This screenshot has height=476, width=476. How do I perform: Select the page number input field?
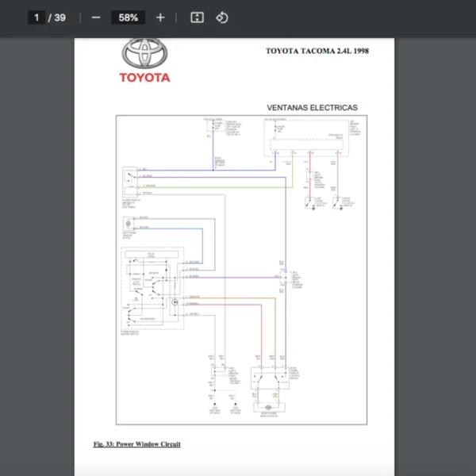tap(36, 17)
